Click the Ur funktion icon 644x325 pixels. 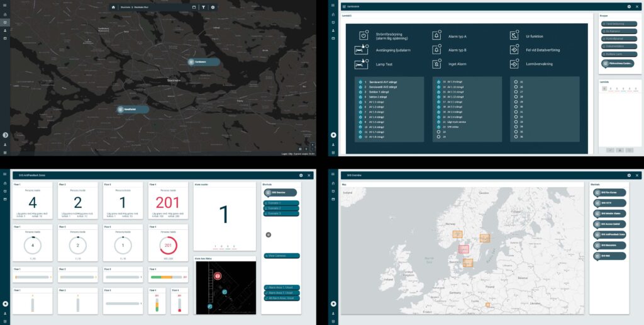pos(514,36)
